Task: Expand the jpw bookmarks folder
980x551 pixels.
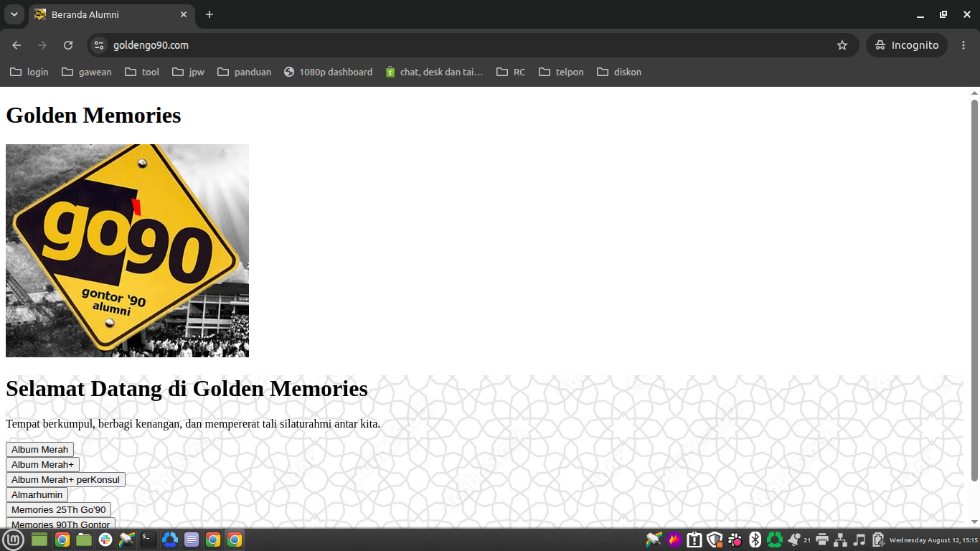Action: pyautogui.click(x=189, y=72)
